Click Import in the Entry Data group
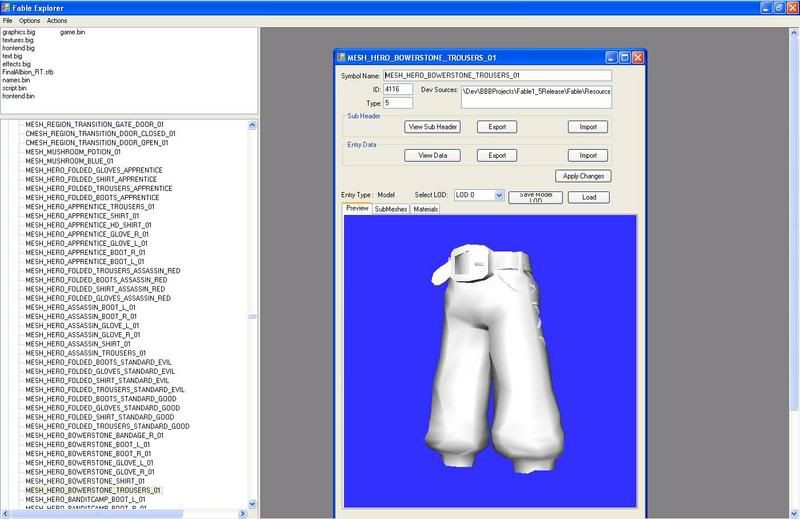Image resolution: width=800 pixels, height=519 pixels. point(588,156)
